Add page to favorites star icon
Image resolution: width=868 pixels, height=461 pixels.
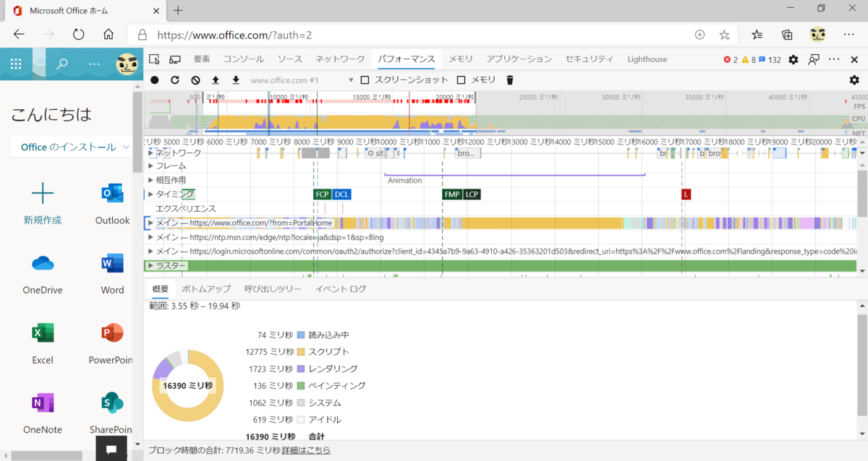(x=724, y=35)
